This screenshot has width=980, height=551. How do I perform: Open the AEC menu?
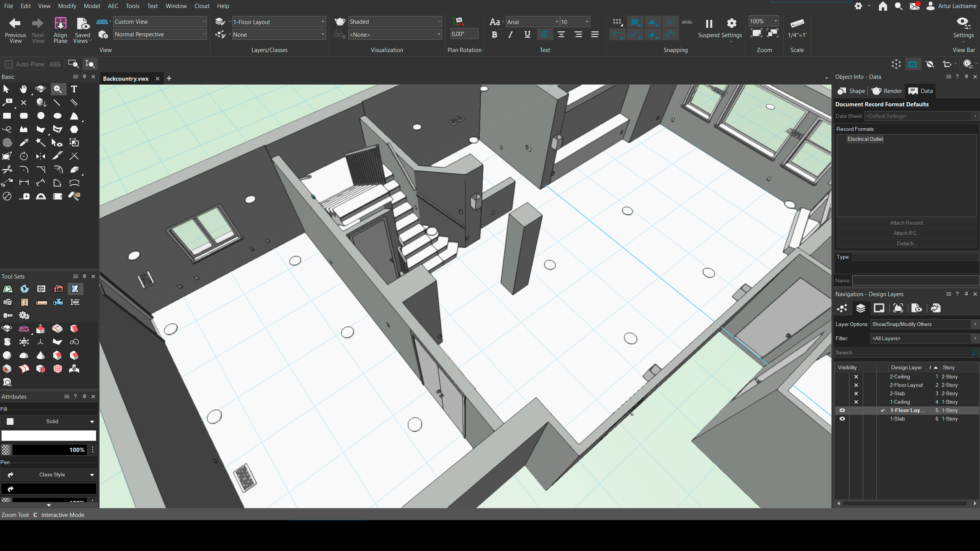click(113, 6)
